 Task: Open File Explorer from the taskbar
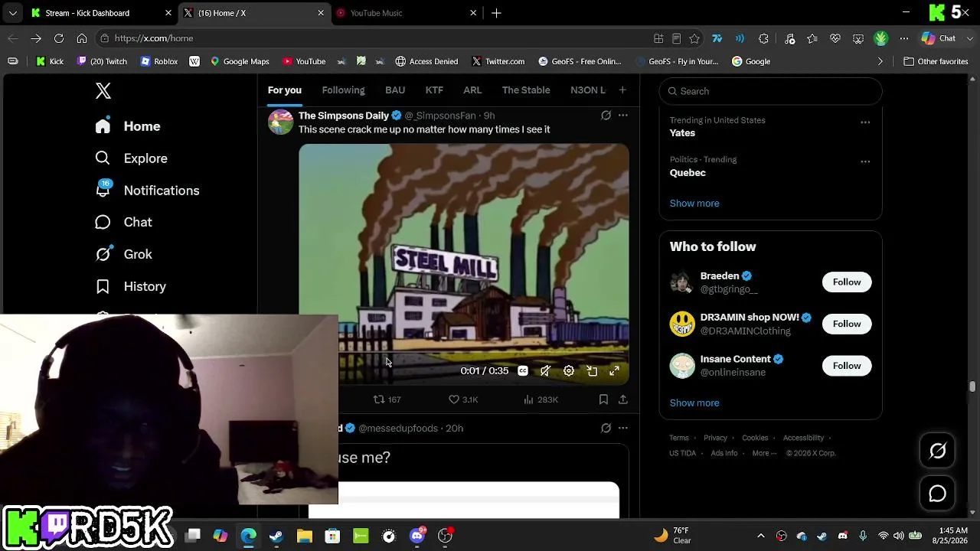(x=305, y=536)
